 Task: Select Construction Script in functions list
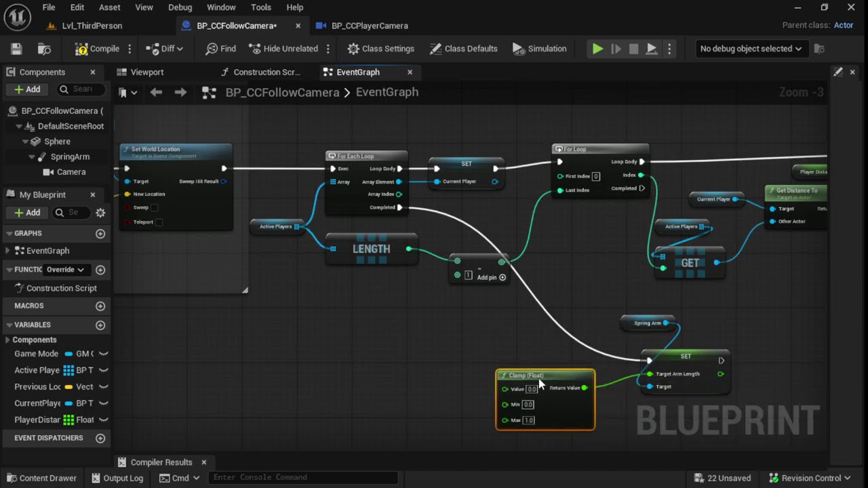pyautogui.click(x=61, y=288)
